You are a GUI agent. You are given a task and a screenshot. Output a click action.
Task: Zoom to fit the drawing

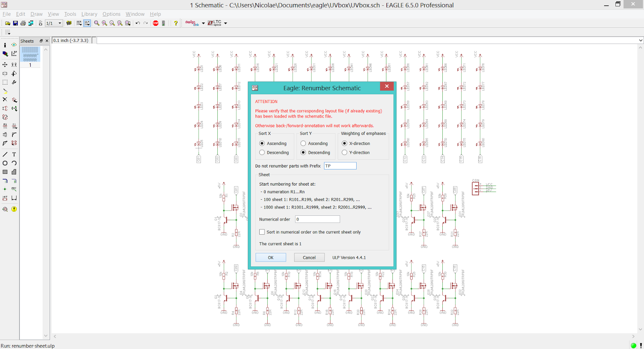click(x=97, y=23)
